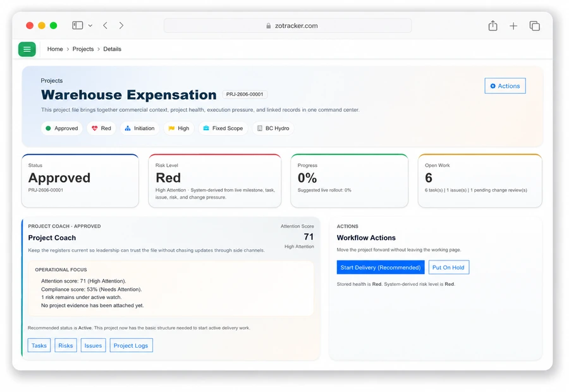Viewport: 569px width, 392px height.
Task: Click 'No project evidence has been attached yet.'
Action: point(92,305)
